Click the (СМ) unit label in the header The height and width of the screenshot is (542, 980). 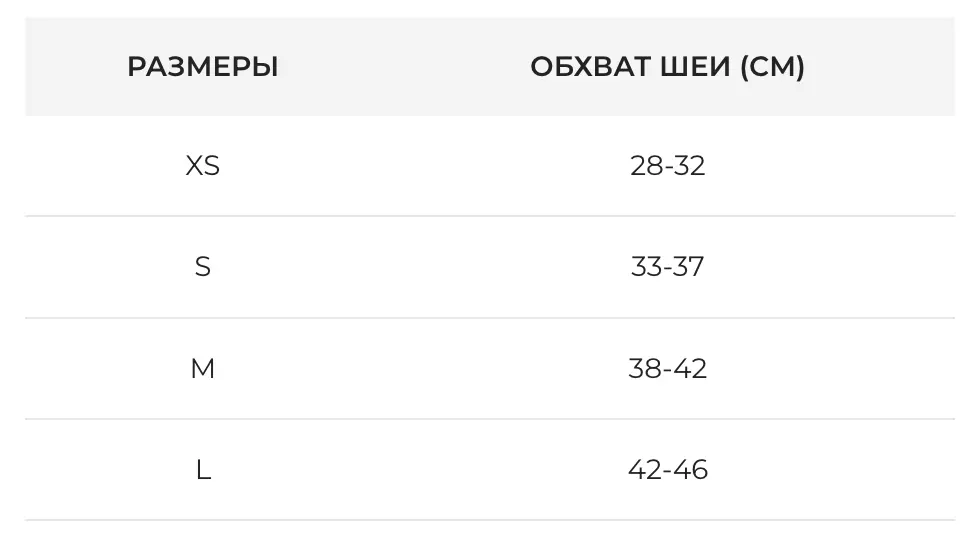[772, 68]
